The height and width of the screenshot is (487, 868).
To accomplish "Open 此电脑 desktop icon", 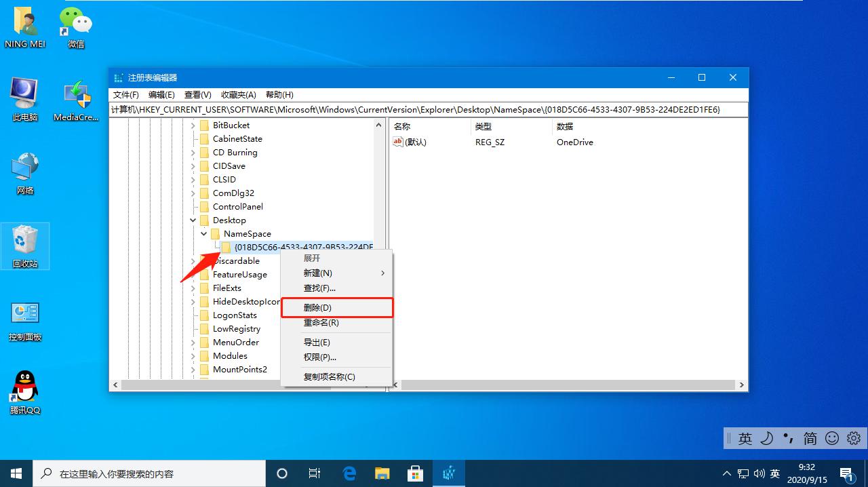I will coord(25,92).
